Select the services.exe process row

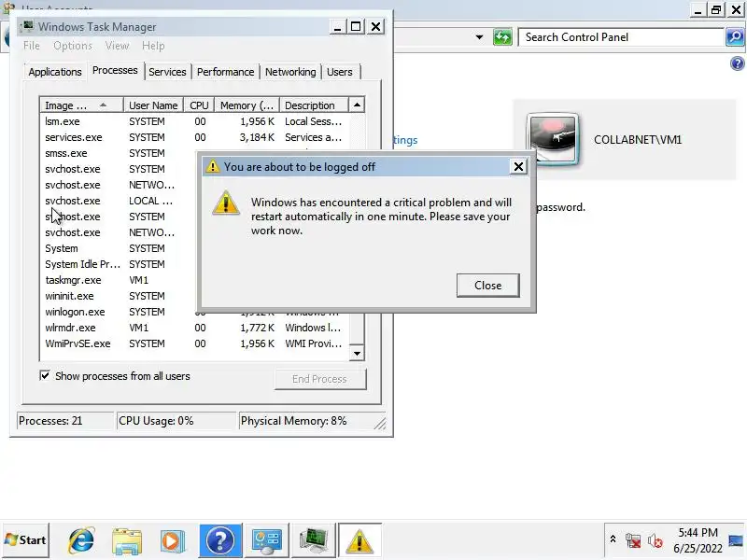[194, 137]
